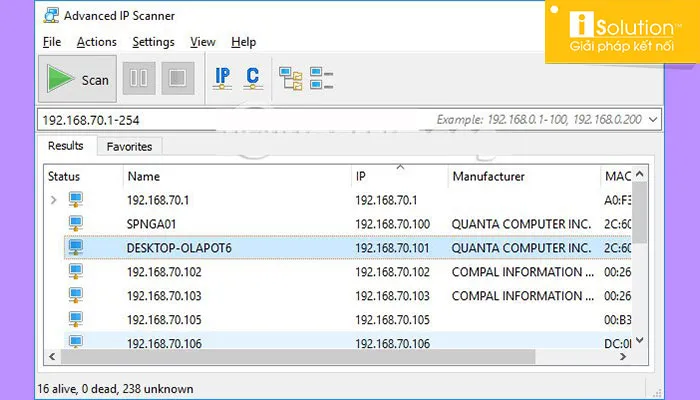Click the vertical scrollbar thumb
This screenshot has height=400, width=700.
point(640,212)
